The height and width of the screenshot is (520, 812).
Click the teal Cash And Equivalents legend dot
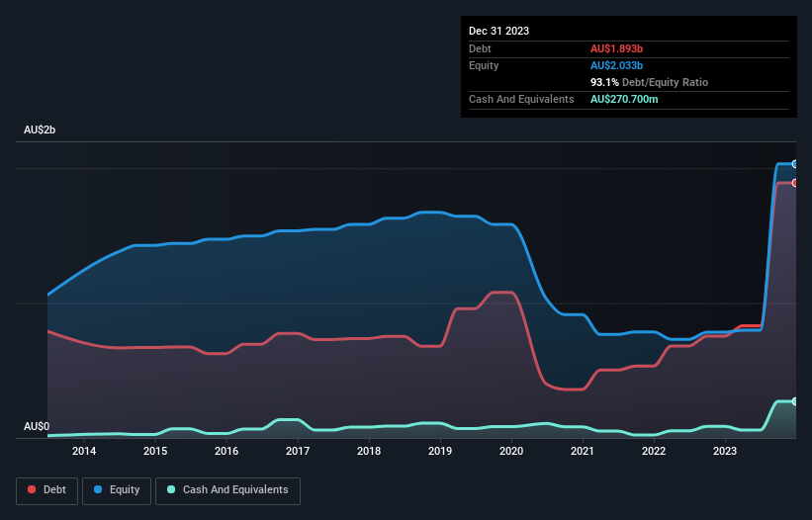pos(171,489)
